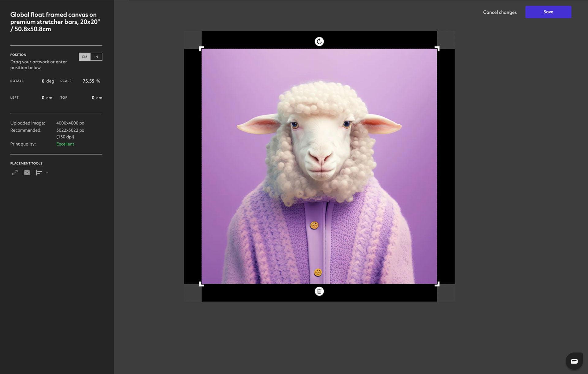This screenshot has height=374, width=588.
Task: Click the ROTATE degree input field
Action: (x=43, y=81)
